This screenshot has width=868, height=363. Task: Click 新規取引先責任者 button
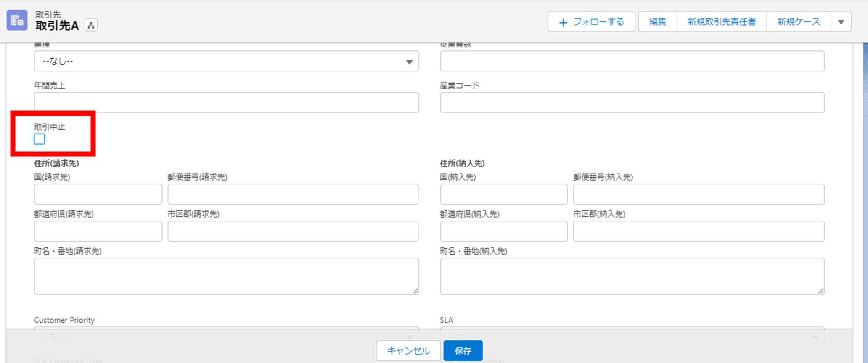pyautogui.click(x=722, y=22)
